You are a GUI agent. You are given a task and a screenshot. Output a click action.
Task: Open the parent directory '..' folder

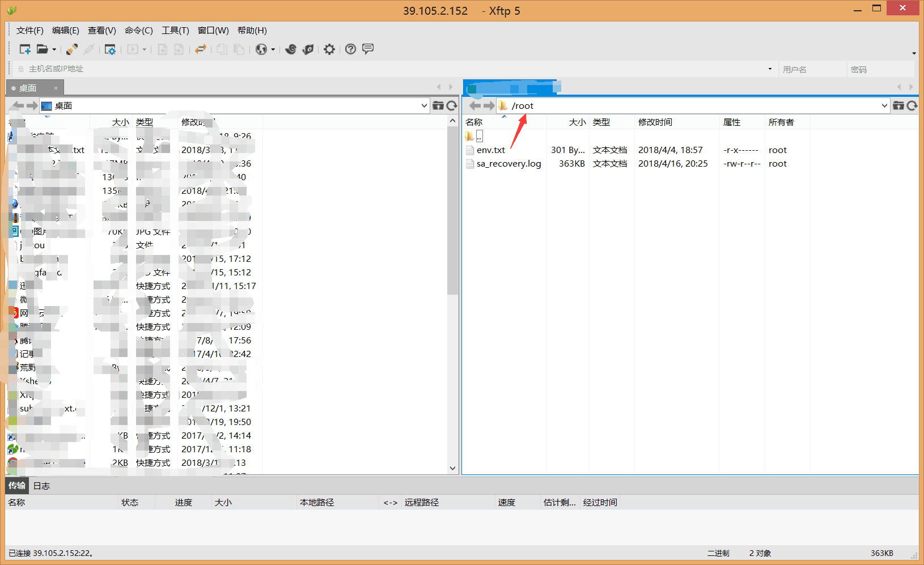(x=474, y=136)
